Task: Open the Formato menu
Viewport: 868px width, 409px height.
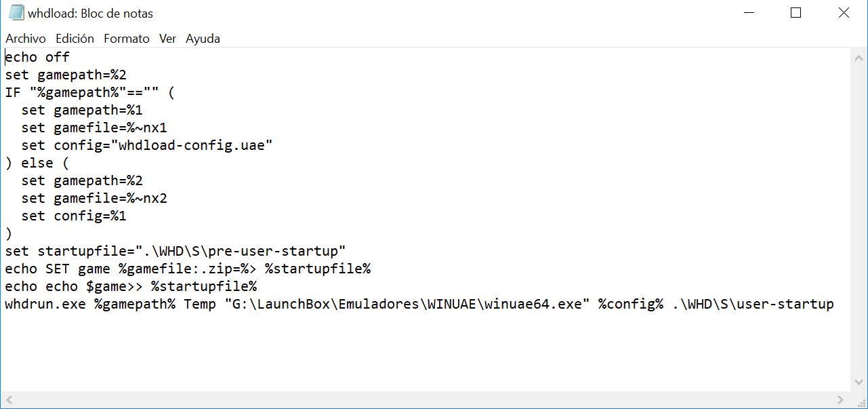Action: 127,39
